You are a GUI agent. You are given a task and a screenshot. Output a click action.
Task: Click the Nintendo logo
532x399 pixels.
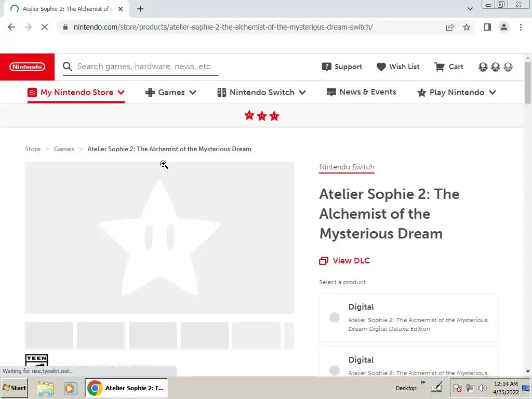[x=27, y=67]
